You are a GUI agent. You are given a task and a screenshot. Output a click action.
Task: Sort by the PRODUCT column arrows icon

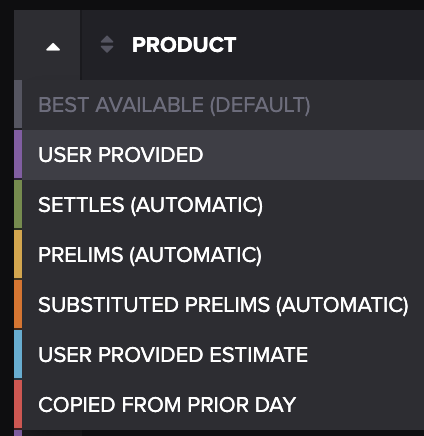107,44
